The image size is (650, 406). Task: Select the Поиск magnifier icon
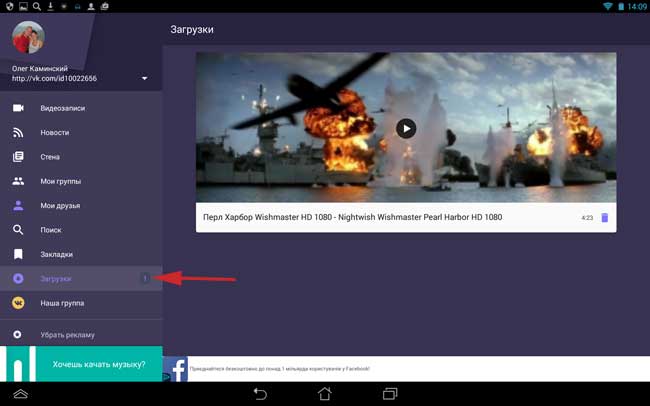click(18, 230)
